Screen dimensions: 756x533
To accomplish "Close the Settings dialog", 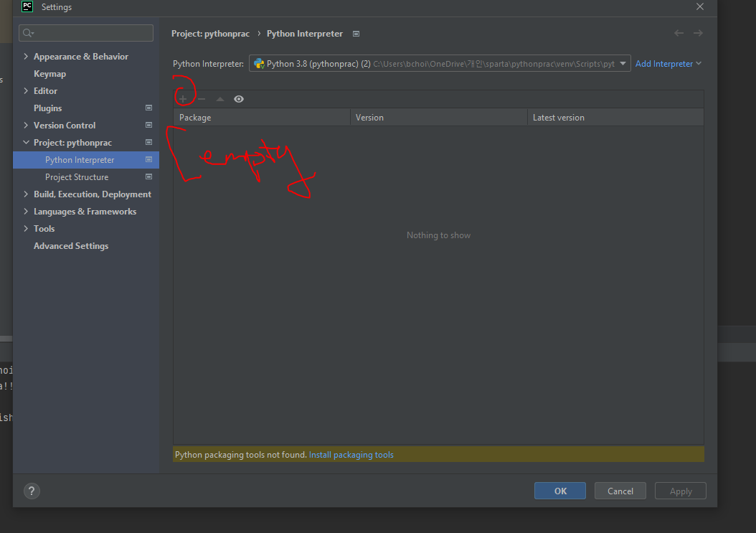I will tap(700, 6).
